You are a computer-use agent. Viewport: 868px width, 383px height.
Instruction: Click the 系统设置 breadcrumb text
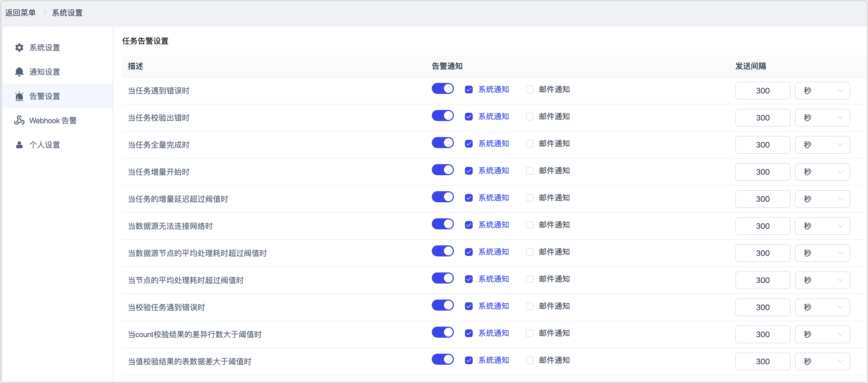pos(67,13)
